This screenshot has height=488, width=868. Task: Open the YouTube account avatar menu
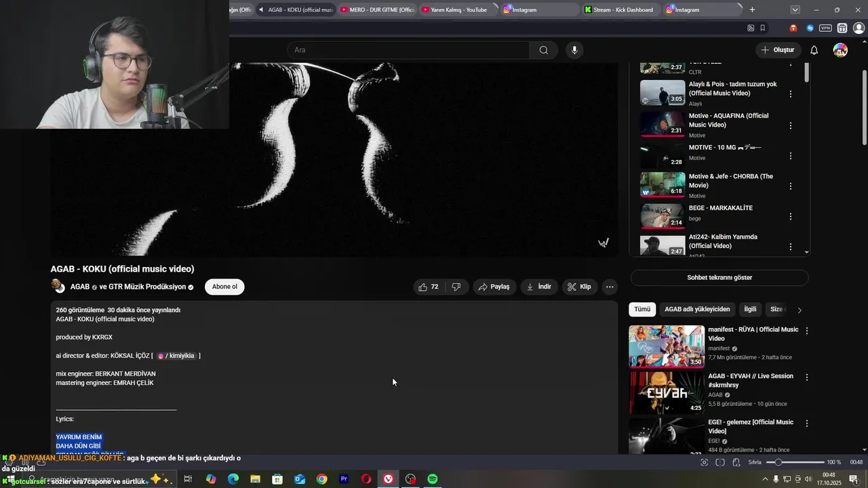click(x=840, y=50)
